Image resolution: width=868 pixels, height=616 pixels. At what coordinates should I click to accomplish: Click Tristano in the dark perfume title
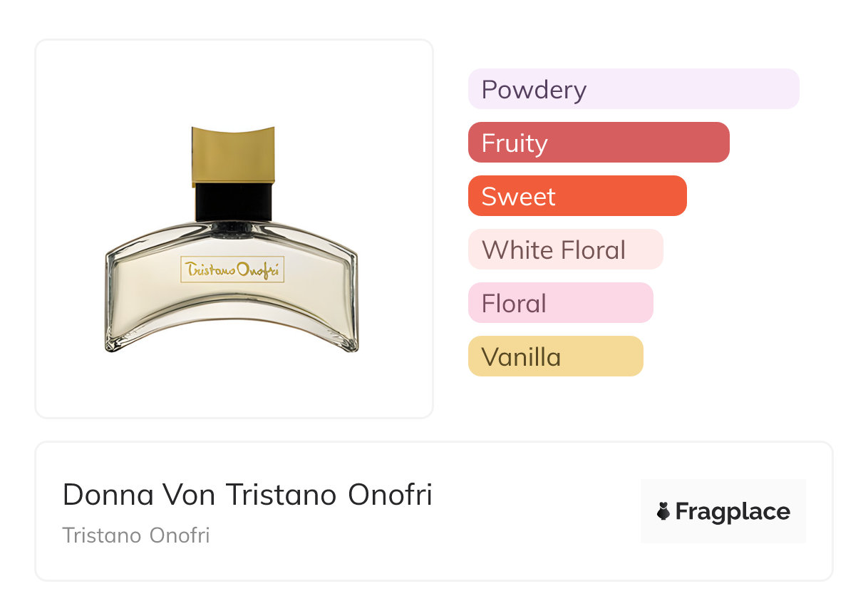[281, 495]
